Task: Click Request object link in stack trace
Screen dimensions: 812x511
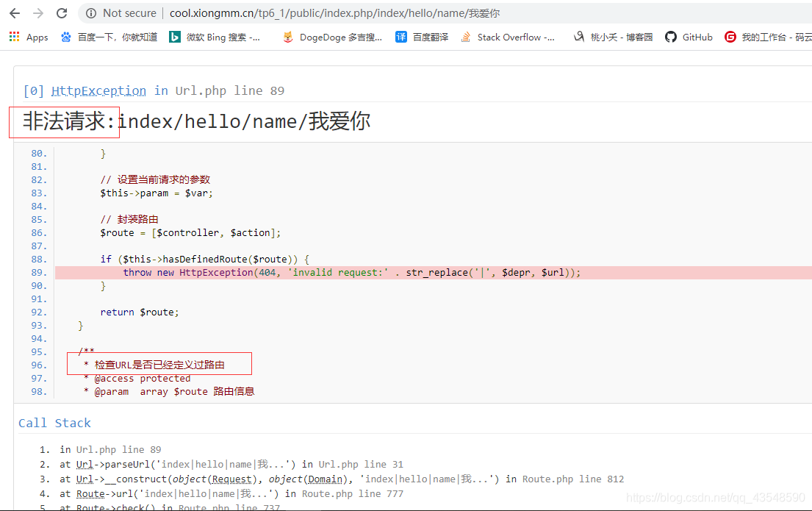Action: tap(231, 479)
